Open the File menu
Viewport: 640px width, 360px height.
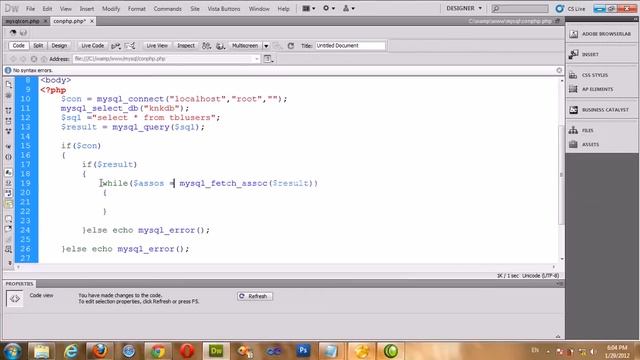click(x=30, y=9)
